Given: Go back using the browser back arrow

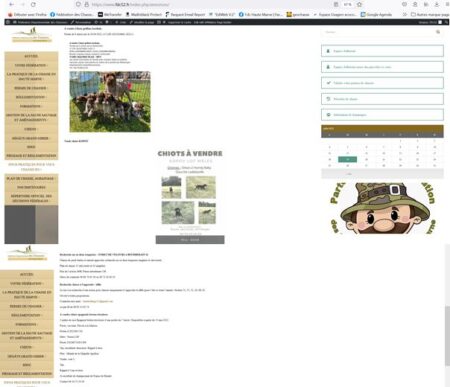Looking at the screenshot, I should [x=12, y=4].
